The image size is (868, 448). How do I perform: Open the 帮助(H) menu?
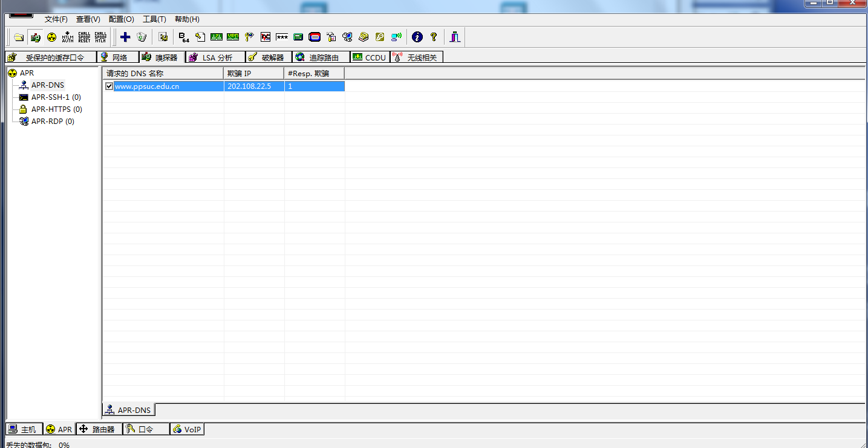[187, 19]
